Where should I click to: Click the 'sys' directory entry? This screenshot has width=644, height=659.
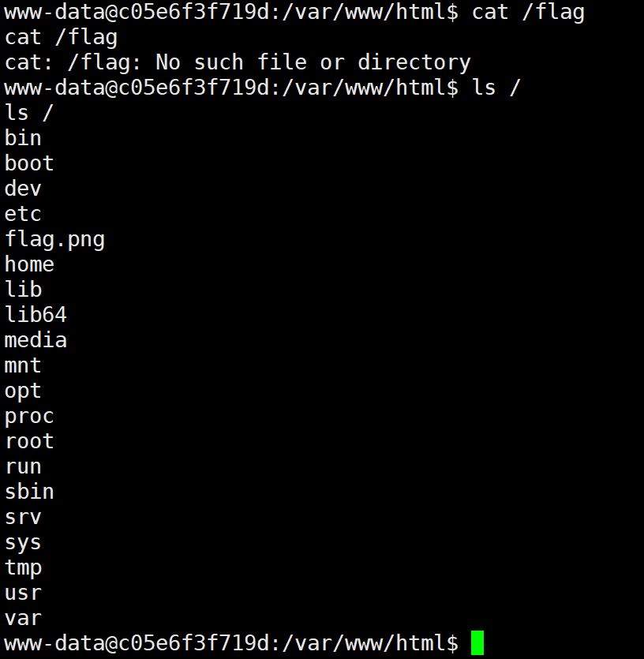click(23, 543)
